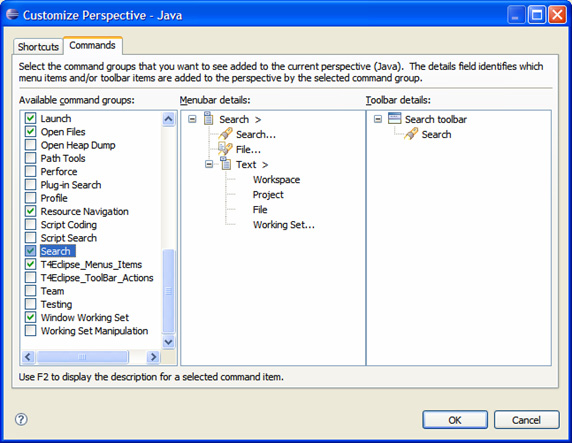Collapse the Search node in Menubar details
The image size is (572, 443).
[x=192, y=119]
